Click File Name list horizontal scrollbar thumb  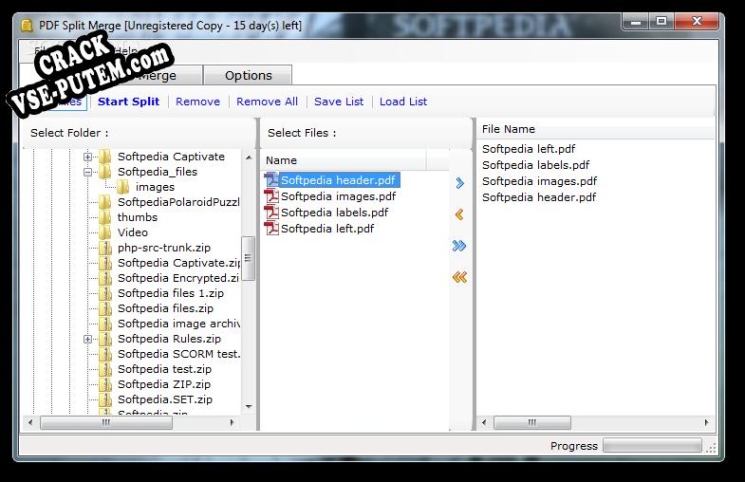point(532,422)
